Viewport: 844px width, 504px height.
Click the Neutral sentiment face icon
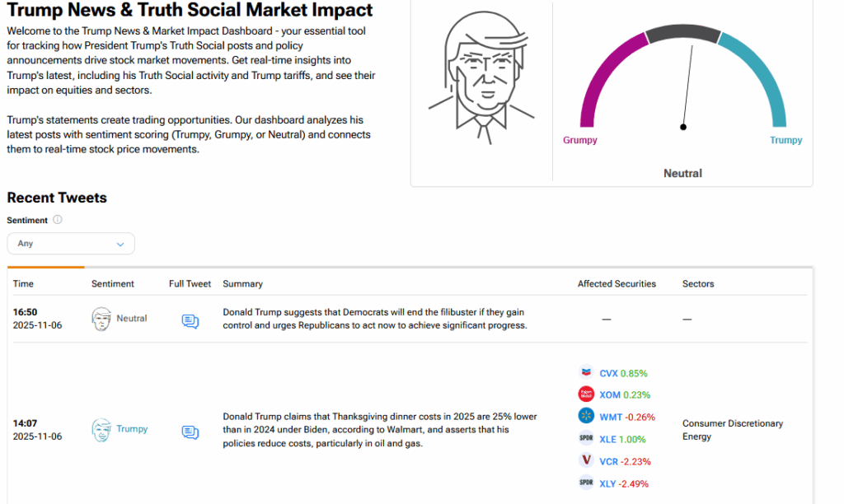click(101, 319)
